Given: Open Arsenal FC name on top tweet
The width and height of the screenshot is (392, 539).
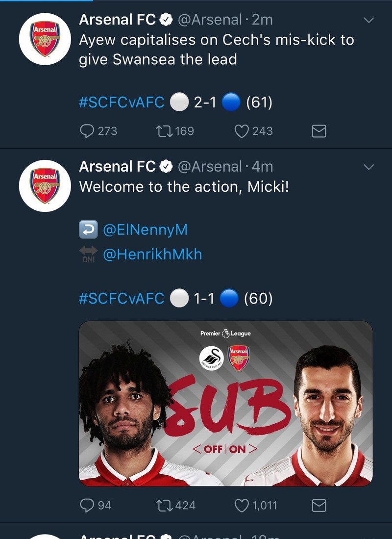Looking at the screenshot, I should pos(118,20).
